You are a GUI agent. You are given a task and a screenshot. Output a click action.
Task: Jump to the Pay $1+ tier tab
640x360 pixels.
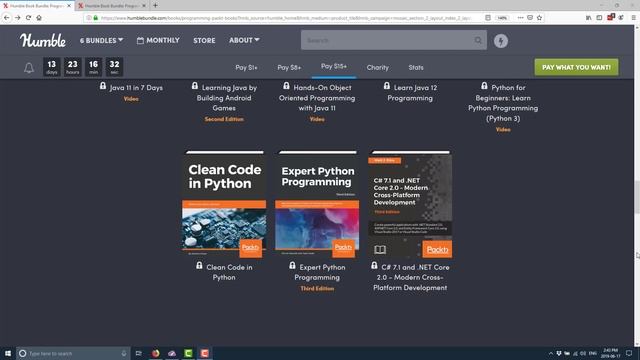[246, 67]
